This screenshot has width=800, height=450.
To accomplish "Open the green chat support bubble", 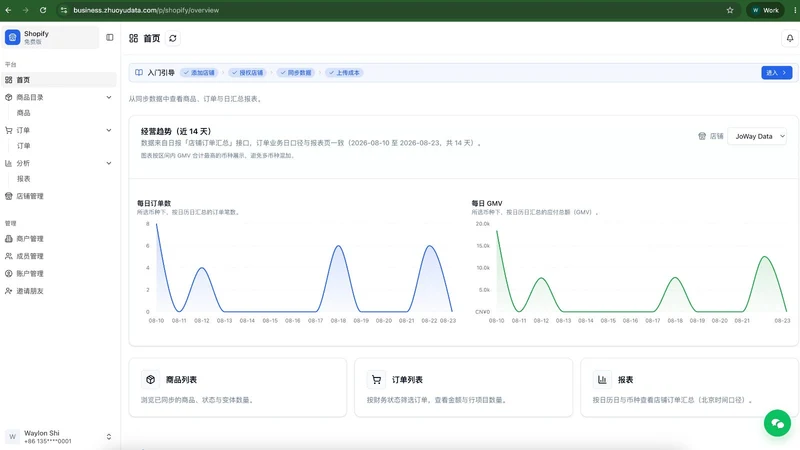I will point(777,423).
